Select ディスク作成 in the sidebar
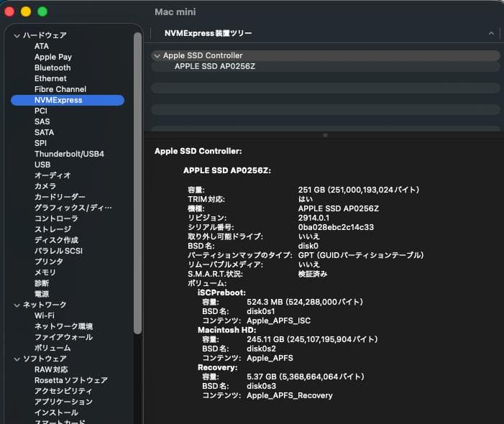This screenshot has width=504, height=424. pos(56,240)
